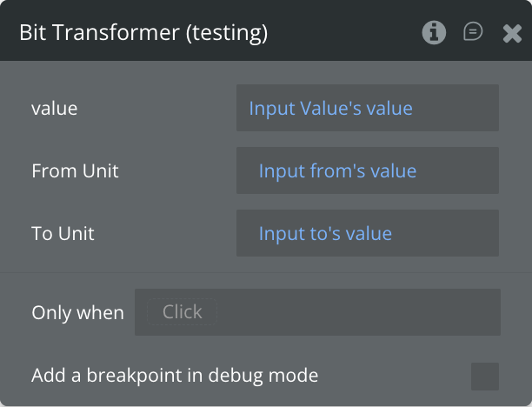Click the divider line above Only when
The height and width of the screenshot is (407, 532).
coord(266,272)
